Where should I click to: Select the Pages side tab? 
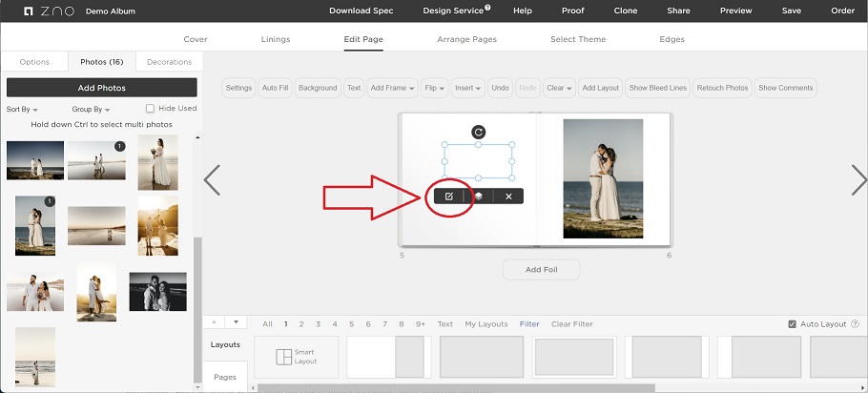click(225, 377)
